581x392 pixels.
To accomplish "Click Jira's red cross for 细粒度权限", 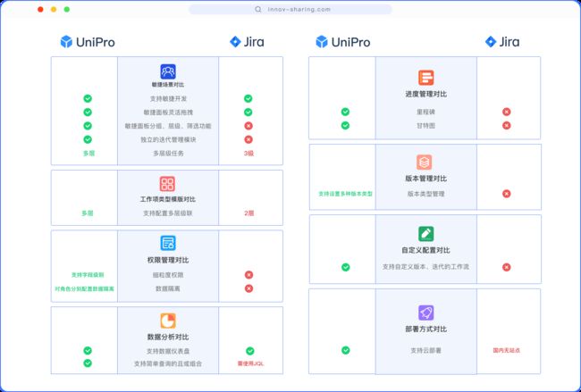I will (249, 275).
